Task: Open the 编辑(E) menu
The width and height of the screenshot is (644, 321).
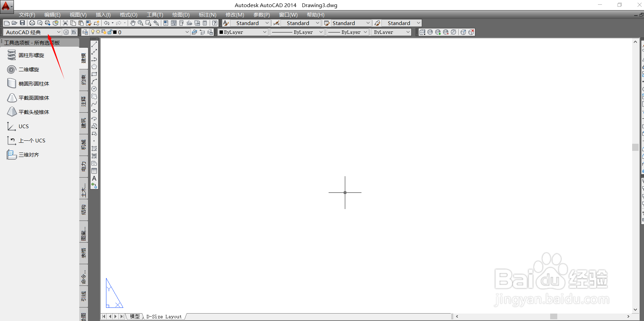Action: tap(52, 15)
